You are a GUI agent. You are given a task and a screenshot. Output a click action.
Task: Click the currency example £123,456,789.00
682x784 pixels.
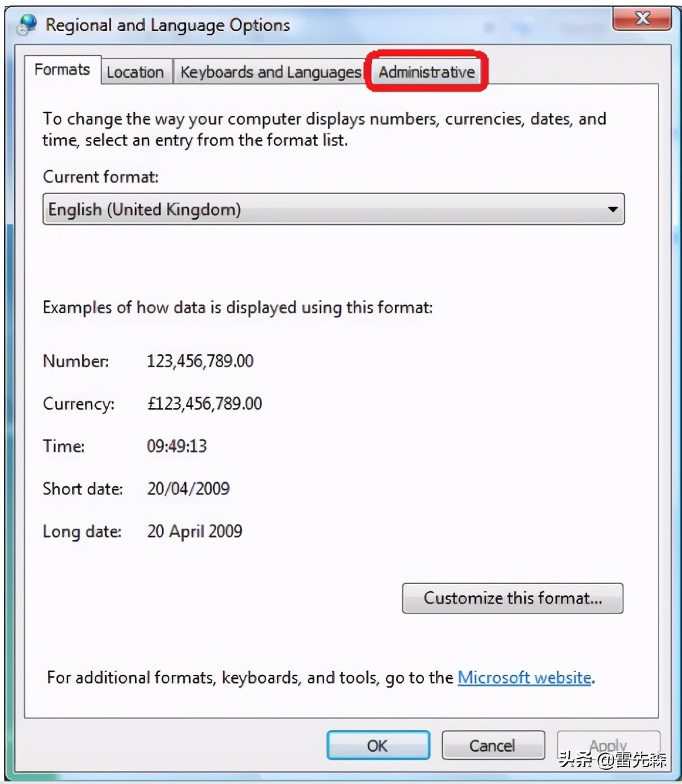pos(204,403)
